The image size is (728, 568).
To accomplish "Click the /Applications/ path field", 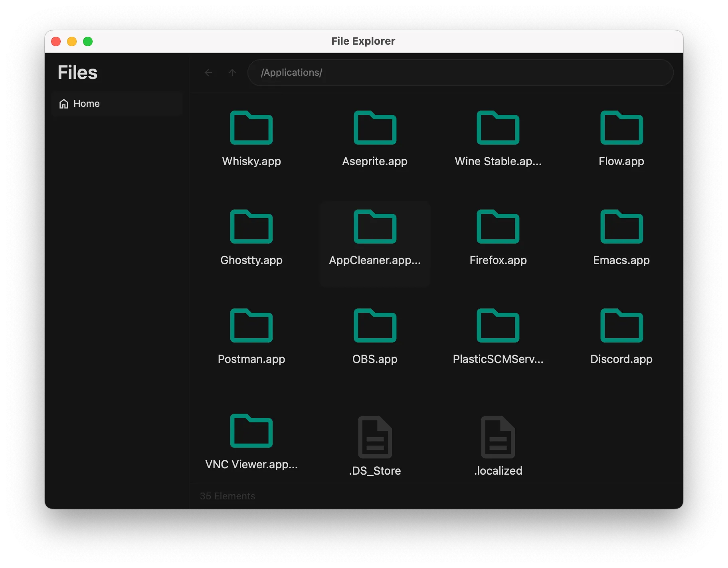I will pyautogui.click(x=460, y=73).
